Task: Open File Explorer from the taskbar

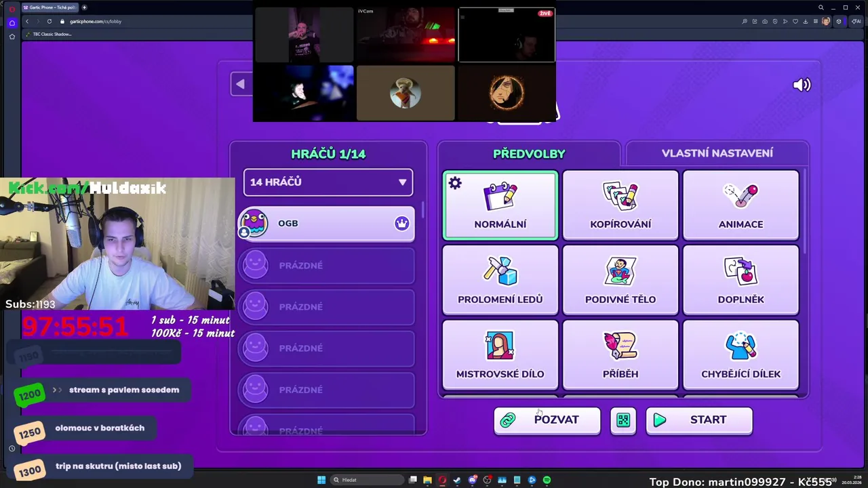Action: coord(427,480)
